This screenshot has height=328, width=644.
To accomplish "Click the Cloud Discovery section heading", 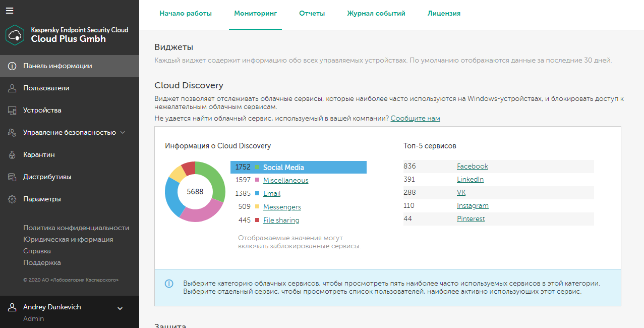I will 189,86.
